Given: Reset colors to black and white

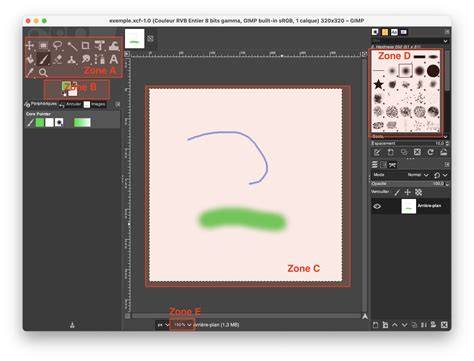Looking at the screenshot, I should pos(65,94).
